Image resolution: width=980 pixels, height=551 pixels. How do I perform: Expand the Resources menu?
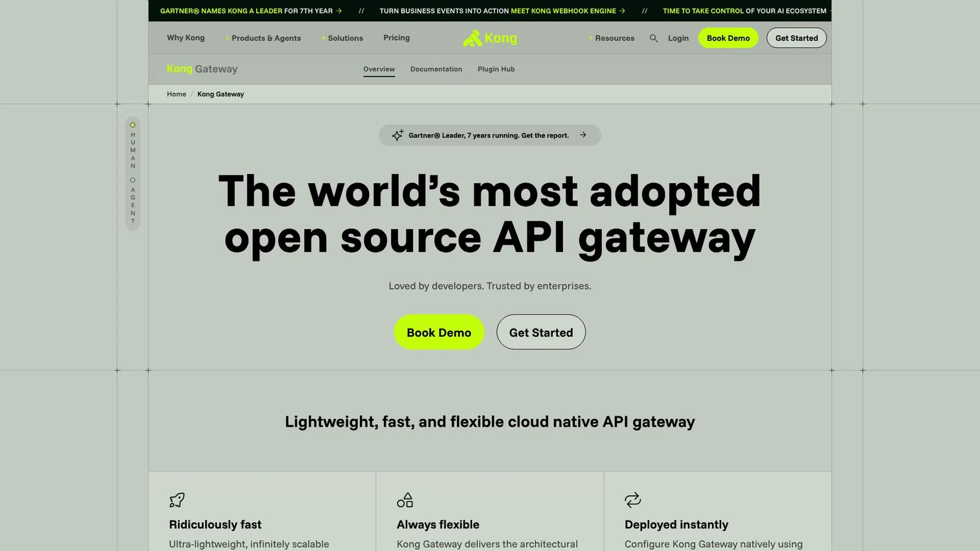[x=612, y=38]
